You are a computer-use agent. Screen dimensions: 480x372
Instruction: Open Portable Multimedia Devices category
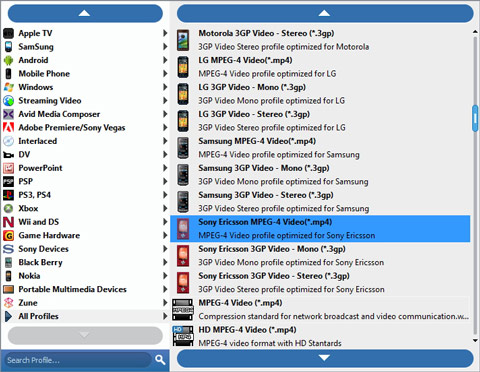pos(85,289)
